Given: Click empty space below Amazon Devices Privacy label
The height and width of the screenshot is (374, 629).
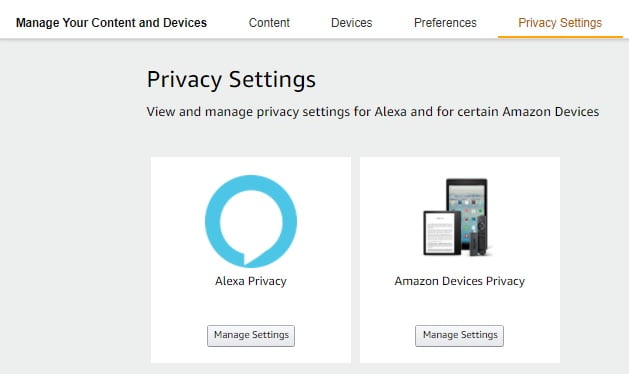Looking at the screenshot, I should (x=460, y=307).
